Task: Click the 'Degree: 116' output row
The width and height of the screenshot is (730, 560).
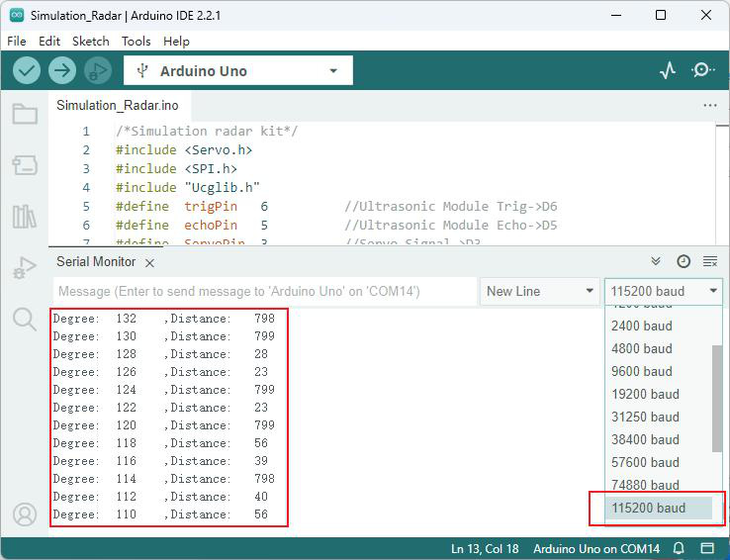Action: 160,461
